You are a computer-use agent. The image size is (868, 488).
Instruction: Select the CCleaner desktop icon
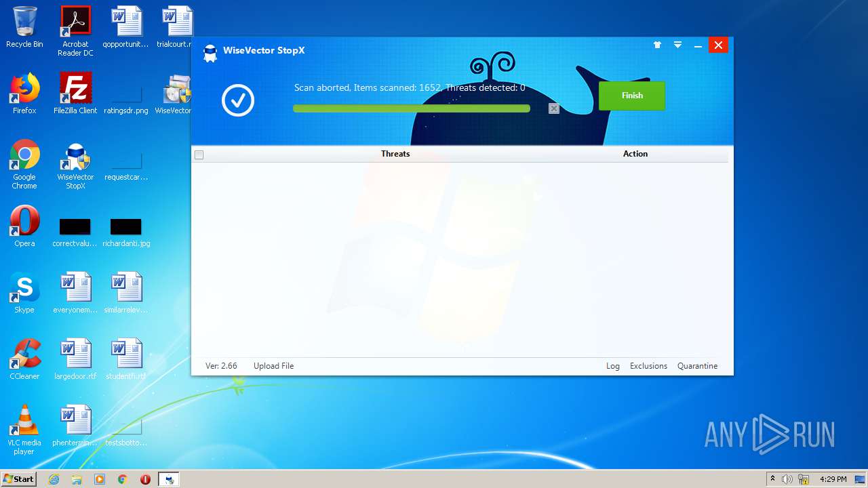tap(24, 359)
